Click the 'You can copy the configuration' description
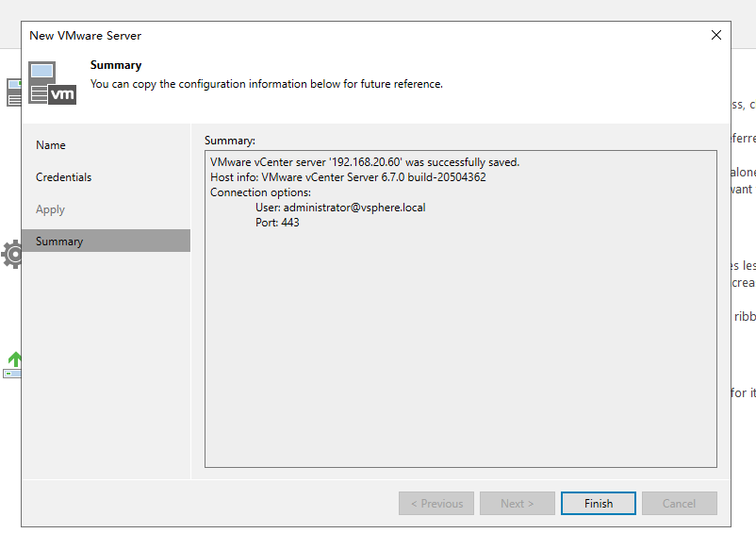This screenshot has width=756, height=550. pos(266,84)
